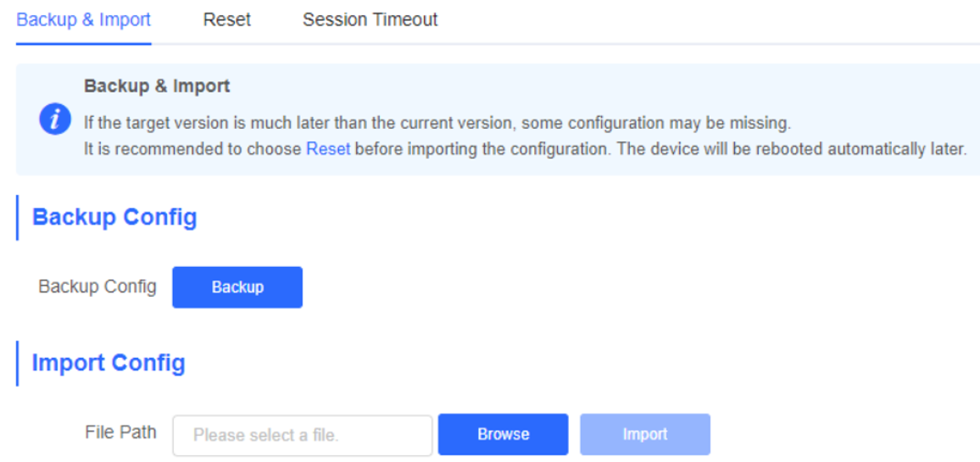Click the blue bar beside Import Config heading

[17, 363]
